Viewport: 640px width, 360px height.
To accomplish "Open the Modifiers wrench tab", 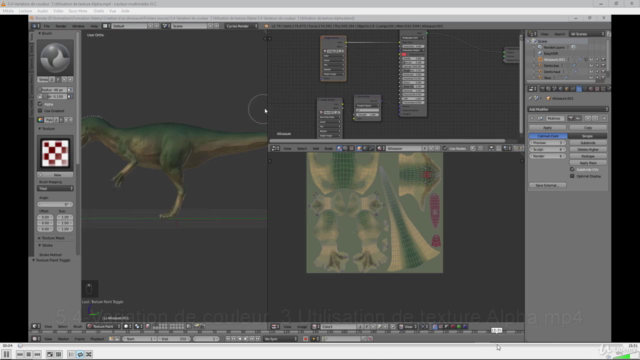I will [x=579, y=89].
